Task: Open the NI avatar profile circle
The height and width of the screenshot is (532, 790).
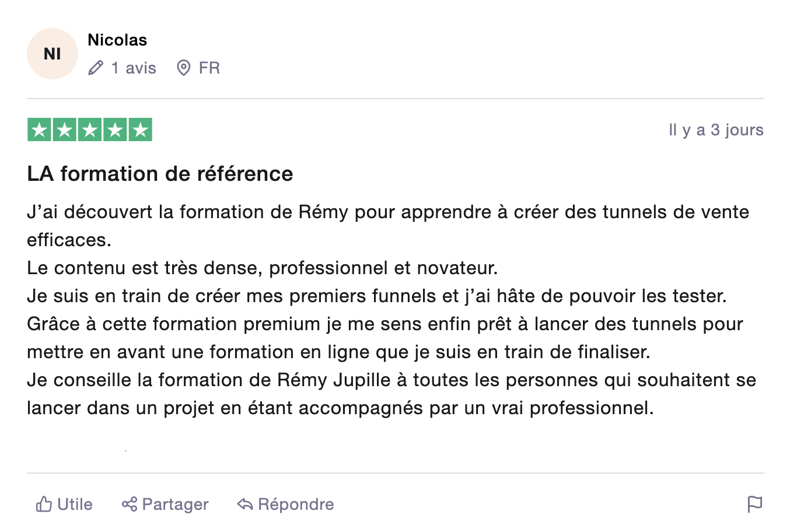Action: (x=53, y=54)
